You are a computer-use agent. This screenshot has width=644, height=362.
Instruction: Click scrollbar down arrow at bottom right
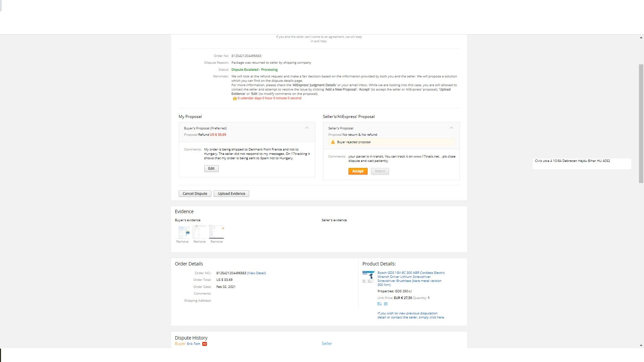click(x=641, y=346)
